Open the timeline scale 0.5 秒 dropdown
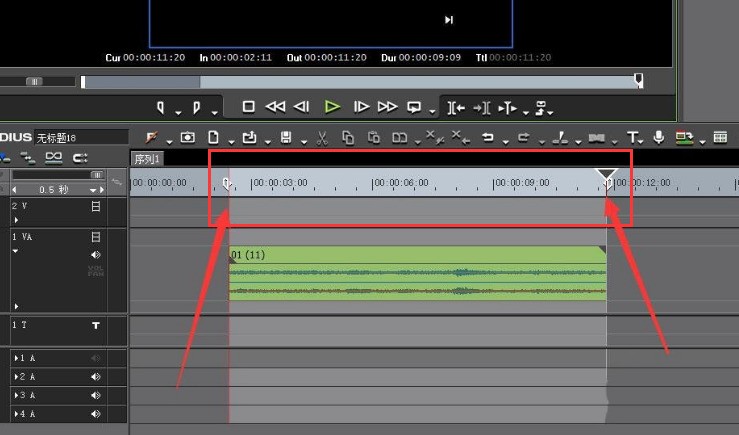The width and height of the screenshot is (739, 435). click(x=93, y=190)
